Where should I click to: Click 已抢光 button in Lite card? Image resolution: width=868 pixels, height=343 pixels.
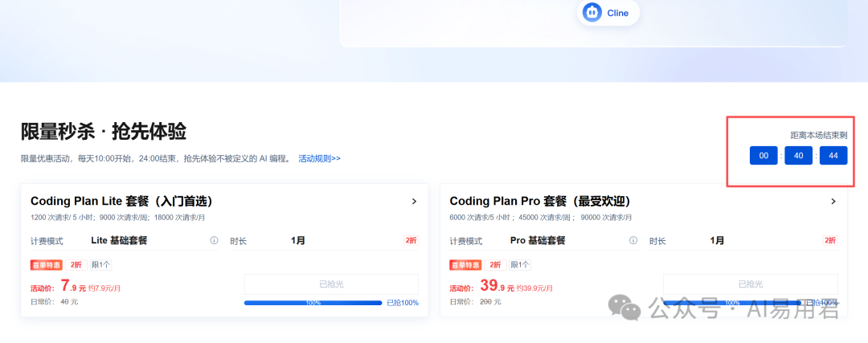(331, 284)
